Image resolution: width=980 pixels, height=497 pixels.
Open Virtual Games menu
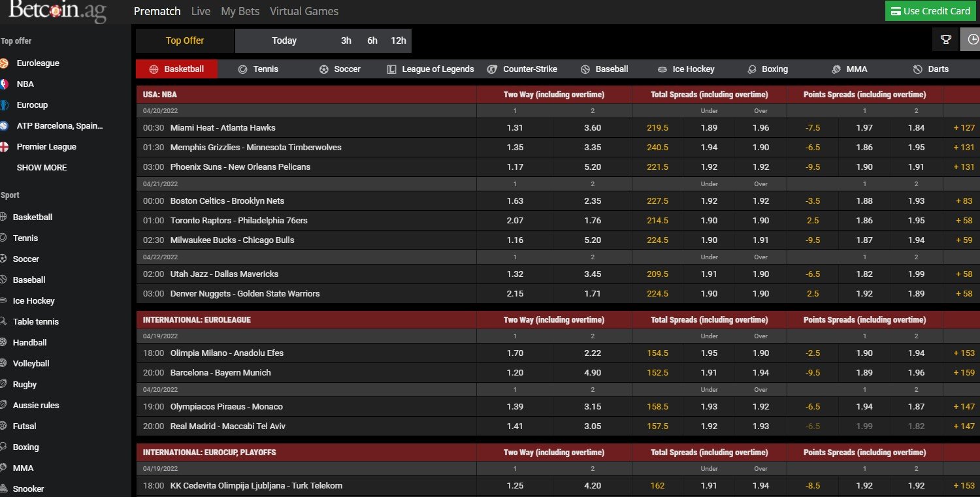tap(304, 11)
